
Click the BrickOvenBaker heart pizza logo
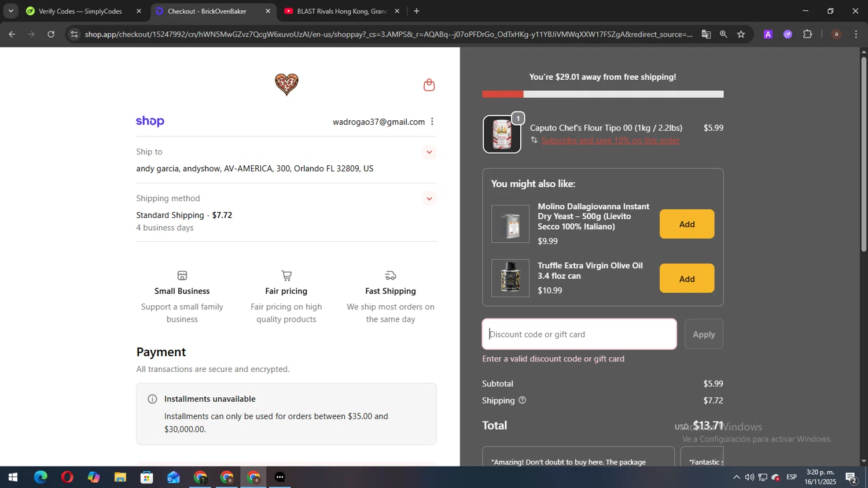click(286, 84)
